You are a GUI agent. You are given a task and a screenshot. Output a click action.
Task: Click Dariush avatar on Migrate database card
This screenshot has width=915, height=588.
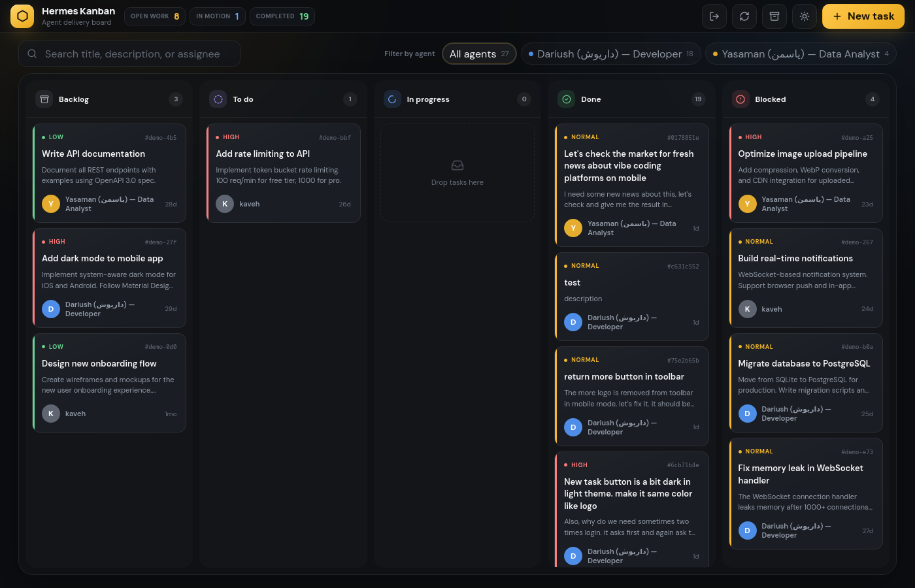click(x=747, y=414)
